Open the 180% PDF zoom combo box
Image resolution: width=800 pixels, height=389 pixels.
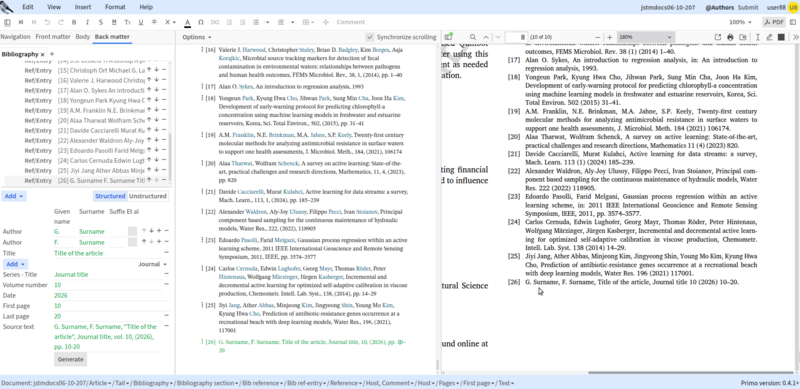click(x=645, y=37)
